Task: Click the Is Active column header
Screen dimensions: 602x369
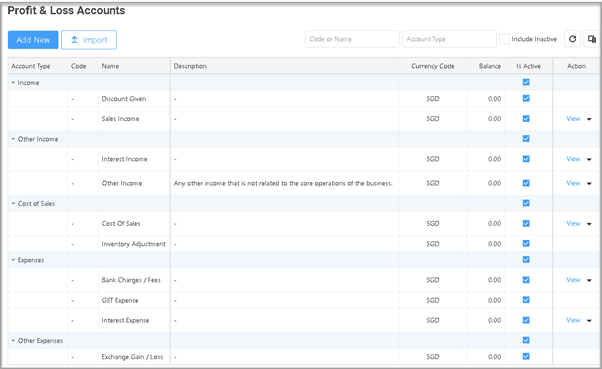Action: tap(528, 66)
